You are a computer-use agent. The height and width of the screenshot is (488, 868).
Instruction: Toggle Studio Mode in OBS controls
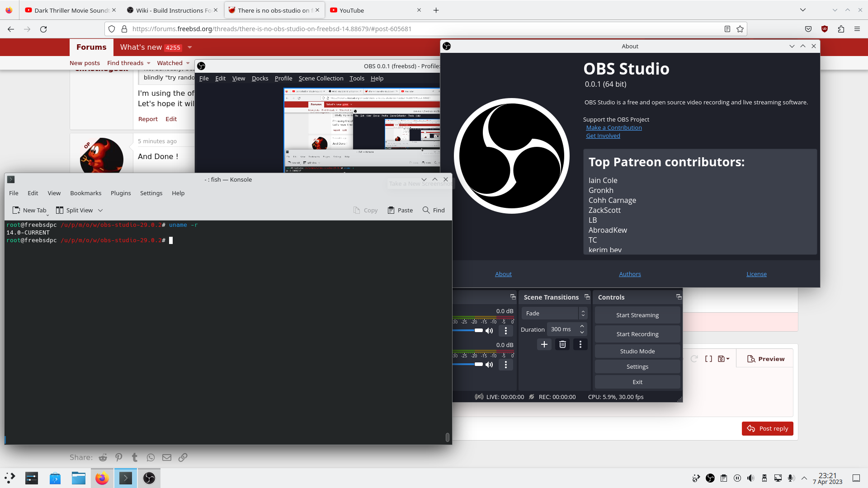click(637, 351)
